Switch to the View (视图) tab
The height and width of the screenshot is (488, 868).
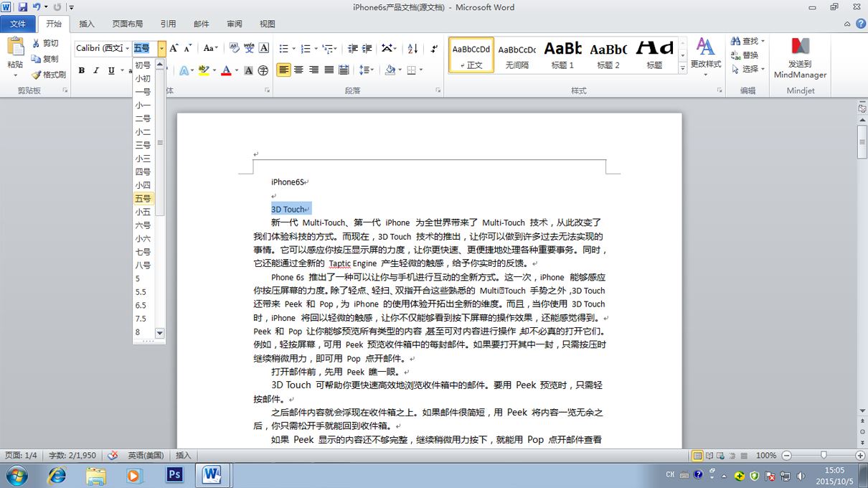pos(267,24)
